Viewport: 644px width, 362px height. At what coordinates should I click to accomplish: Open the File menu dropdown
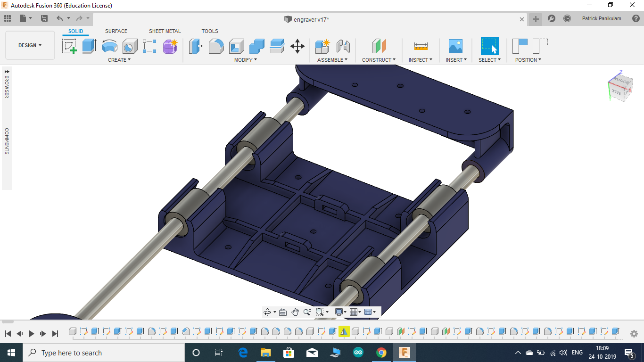point(26,18)
